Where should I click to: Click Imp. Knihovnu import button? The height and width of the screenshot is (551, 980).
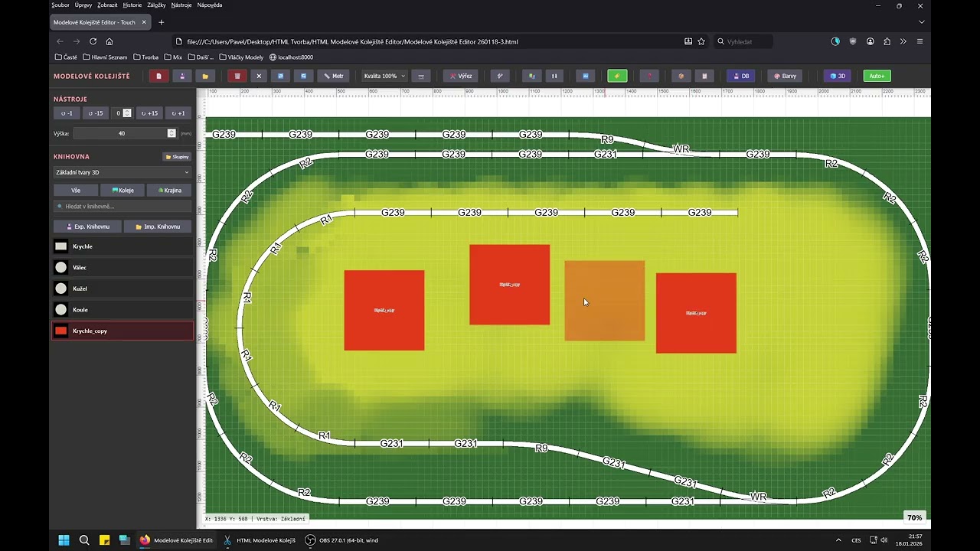[158, 227]
